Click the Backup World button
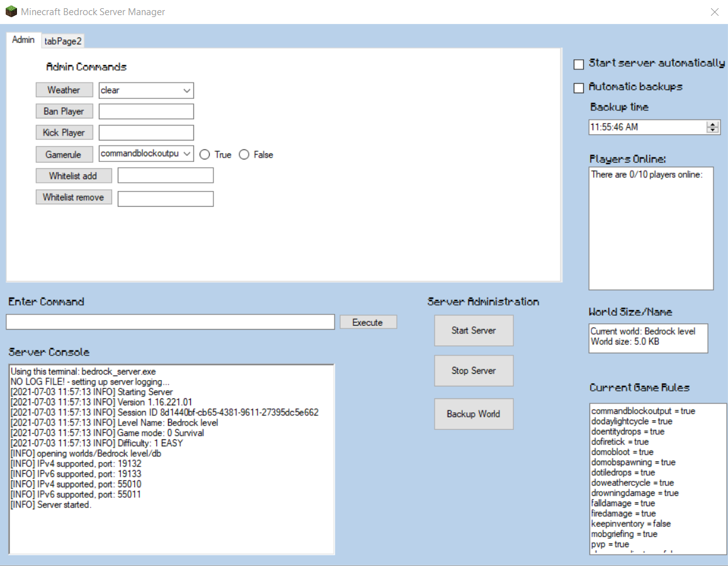The image size is (728, 566). [x=474, y=414]
